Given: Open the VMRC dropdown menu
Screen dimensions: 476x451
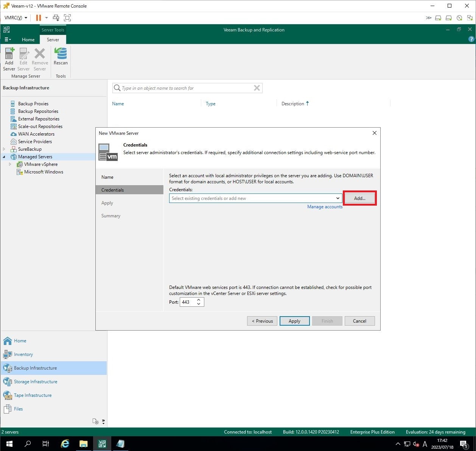Looking at the screenshot, I should tap(16, 18).
